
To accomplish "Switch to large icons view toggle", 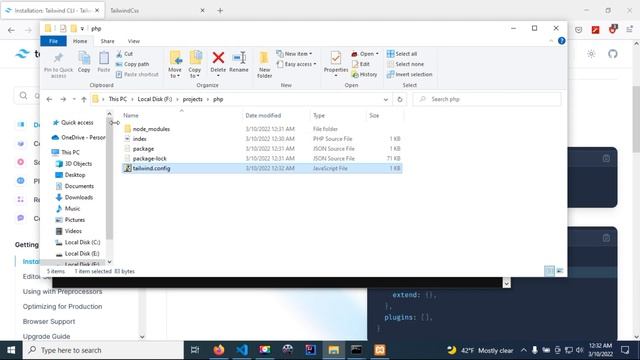I will 560,271.
